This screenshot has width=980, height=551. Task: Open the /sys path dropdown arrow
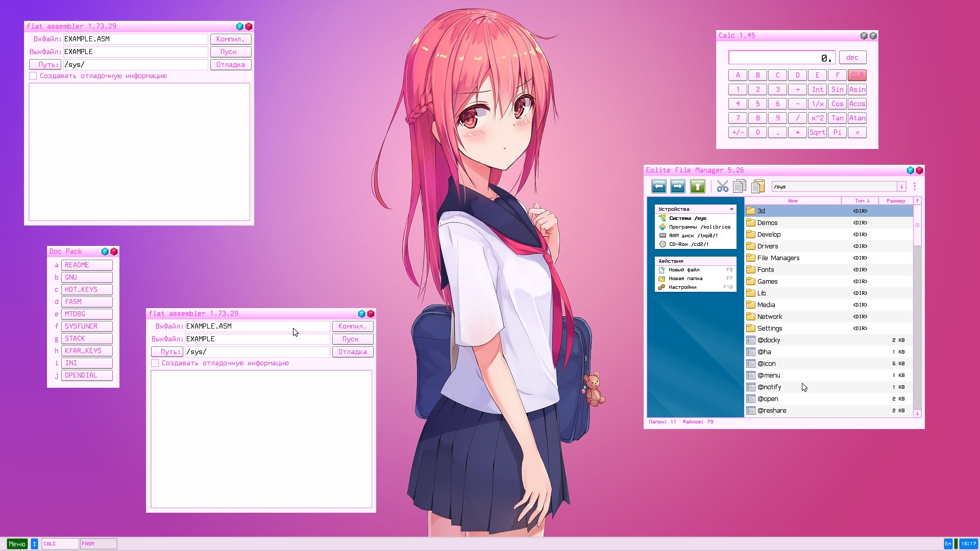pos(901,187)
